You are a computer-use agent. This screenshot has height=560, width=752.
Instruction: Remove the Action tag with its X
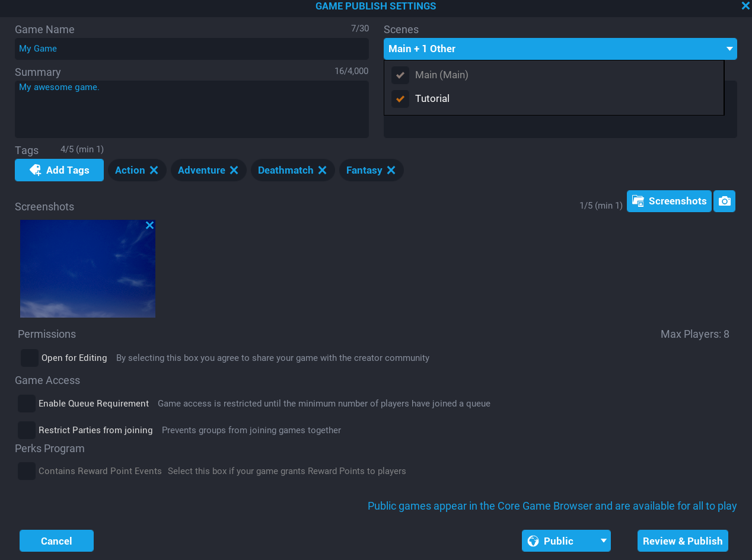coord(154,170)
